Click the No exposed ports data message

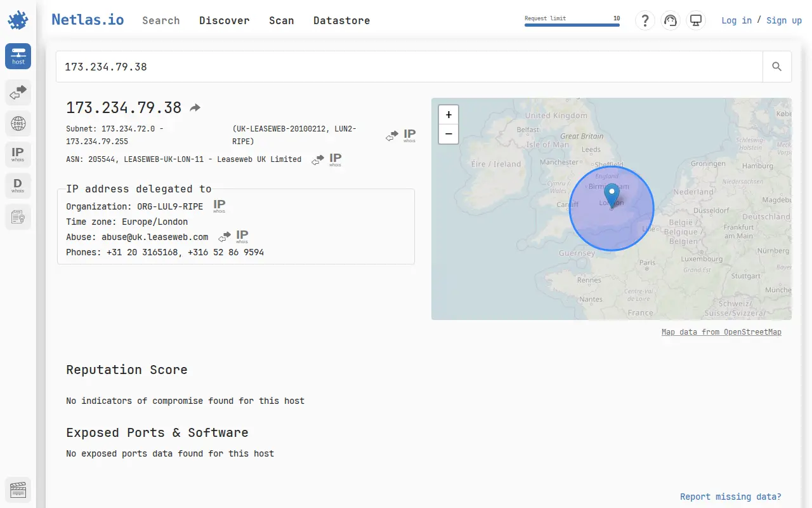pyautogui.click(x=170, y=453)
